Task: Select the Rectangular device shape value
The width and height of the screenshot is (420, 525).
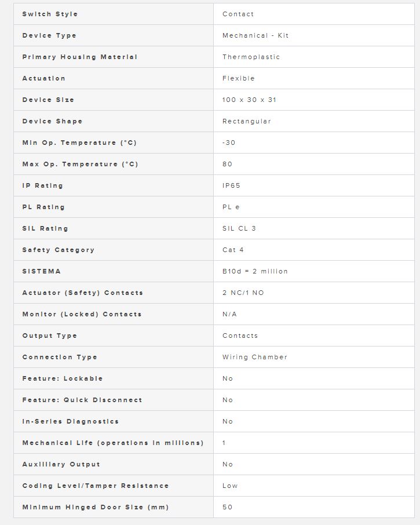Action: [247, 121]
